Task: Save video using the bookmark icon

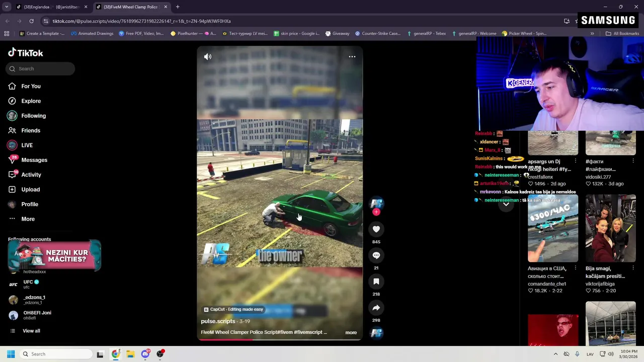Action: (376, 282)
